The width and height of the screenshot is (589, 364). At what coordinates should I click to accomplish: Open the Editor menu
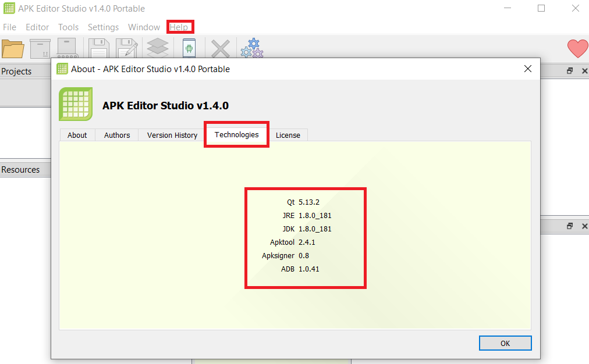[x=37, y=27]
